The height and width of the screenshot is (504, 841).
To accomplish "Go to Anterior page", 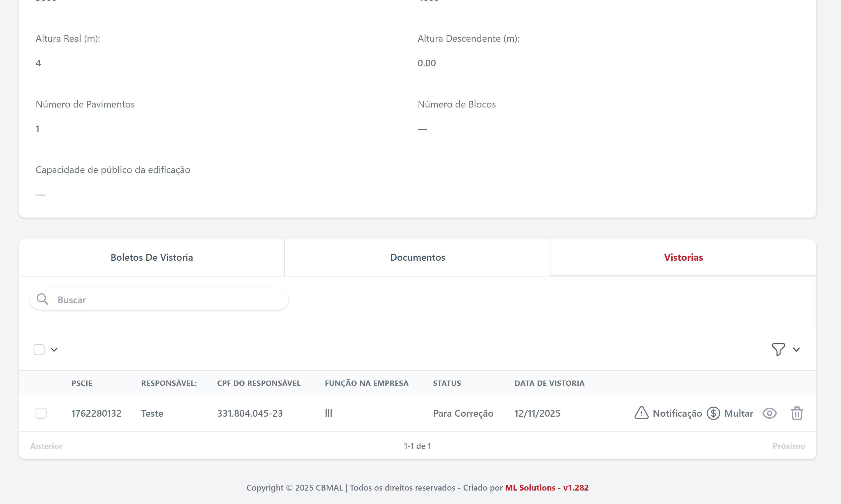I will [x=46, y=445].
